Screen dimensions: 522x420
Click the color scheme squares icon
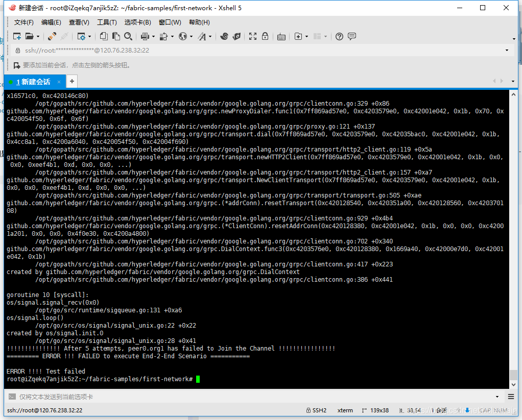click(163, 36)
